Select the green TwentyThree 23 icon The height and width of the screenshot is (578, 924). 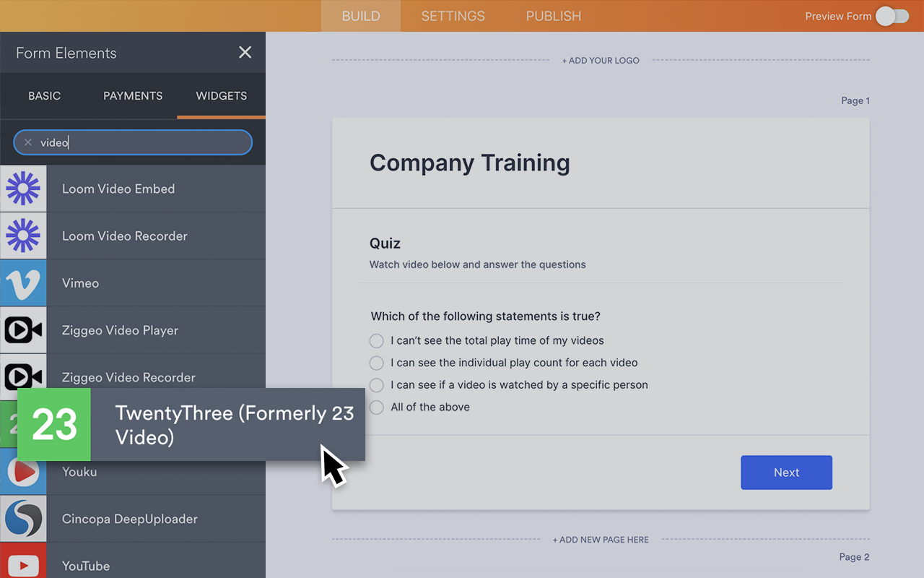coord(54,425)
